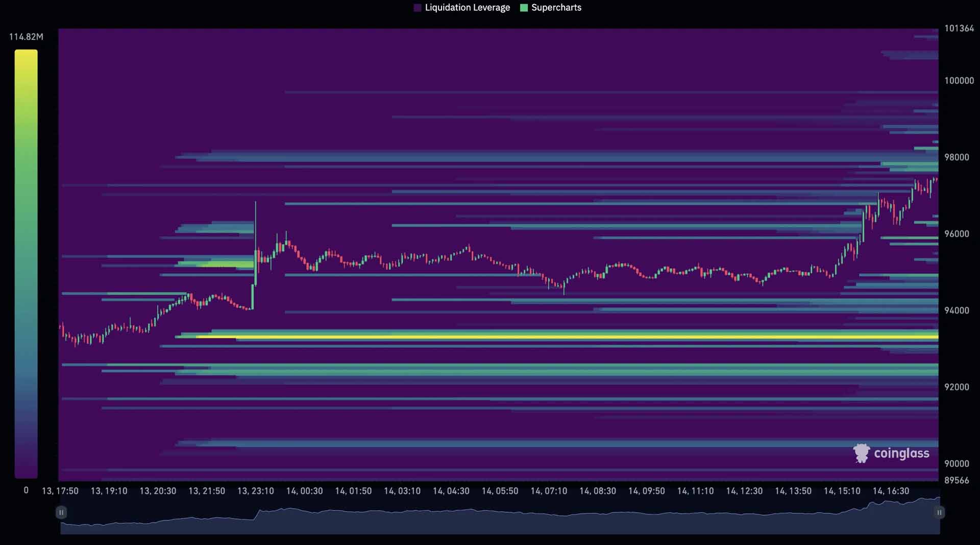Click the "14, 09:50" time axis label
The image size is (980, 545).
(x=647, y=491)
